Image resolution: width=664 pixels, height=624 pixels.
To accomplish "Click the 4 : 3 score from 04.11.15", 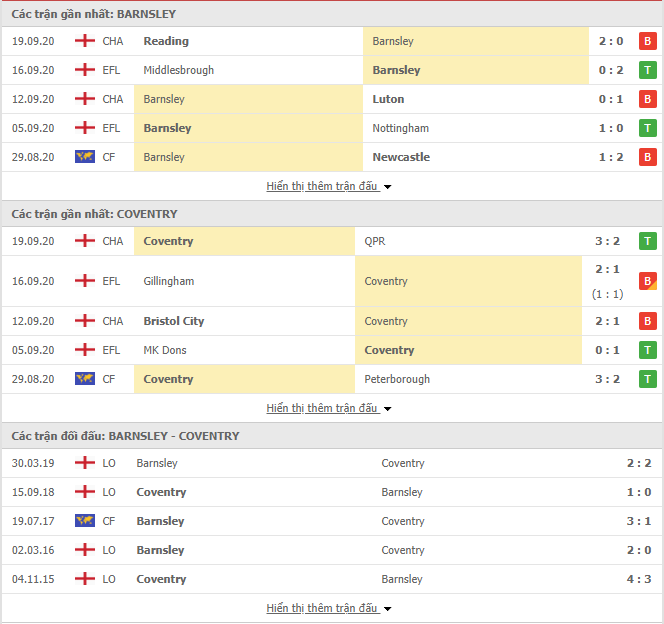I will click(639, 579).
